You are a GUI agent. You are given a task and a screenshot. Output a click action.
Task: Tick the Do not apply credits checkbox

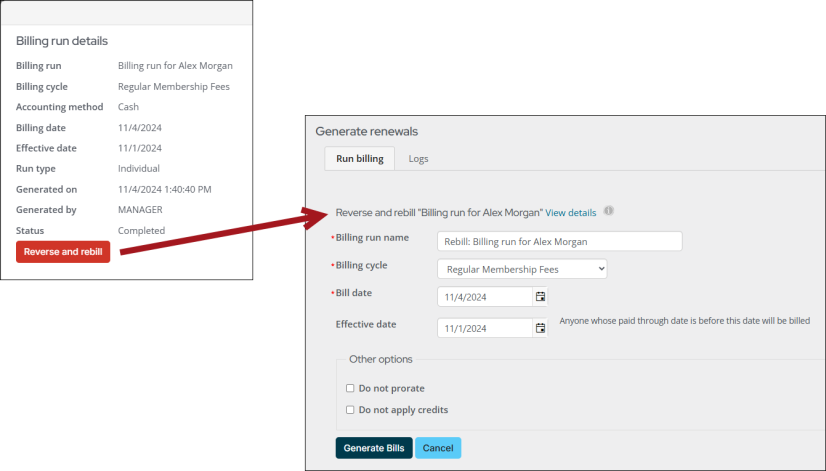350,410
